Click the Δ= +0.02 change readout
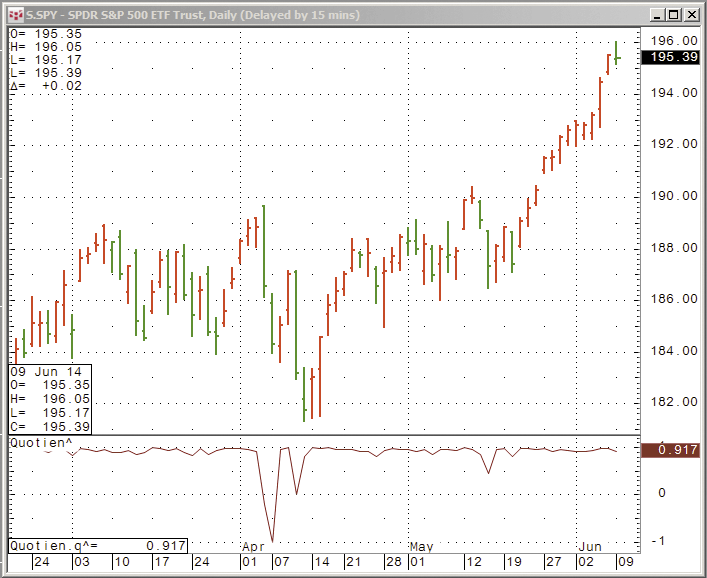Viewport: 707px width, 578px height. pyautogui.click(x=46, y=86)
